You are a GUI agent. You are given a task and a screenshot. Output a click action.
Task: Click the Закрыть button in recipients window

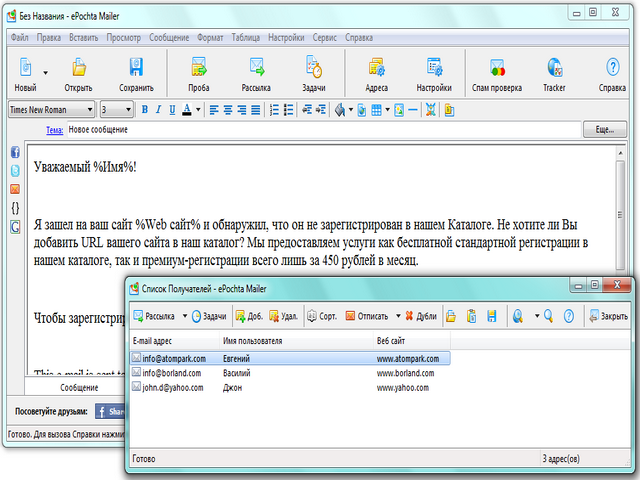[x=609, y=316]
